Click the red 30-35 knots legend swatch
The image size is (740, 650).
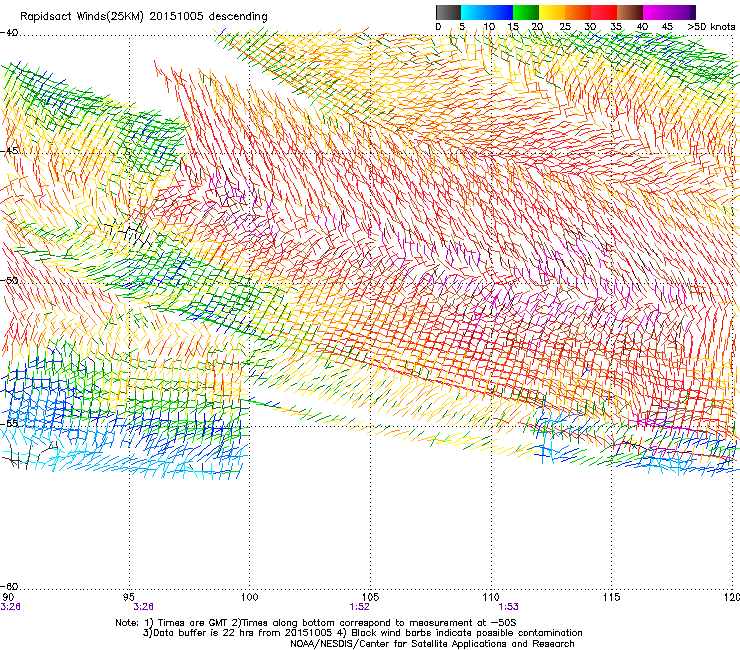pos(604,12)
